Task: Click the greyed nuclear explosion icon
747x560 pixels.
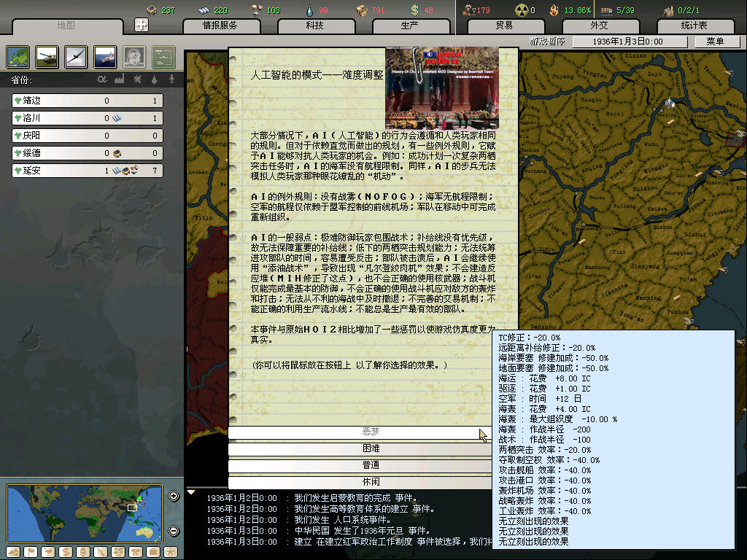Action: (134, 57)
